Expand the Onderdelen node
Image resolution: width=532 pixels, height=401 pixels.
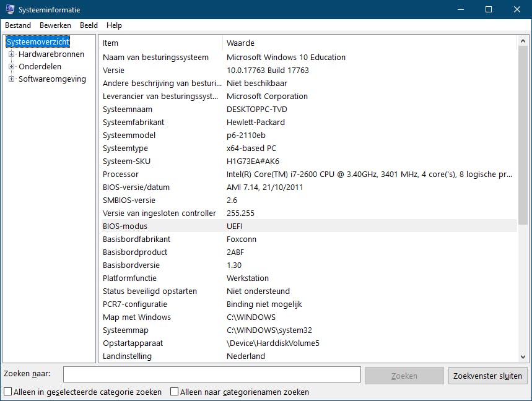point(12,66)
